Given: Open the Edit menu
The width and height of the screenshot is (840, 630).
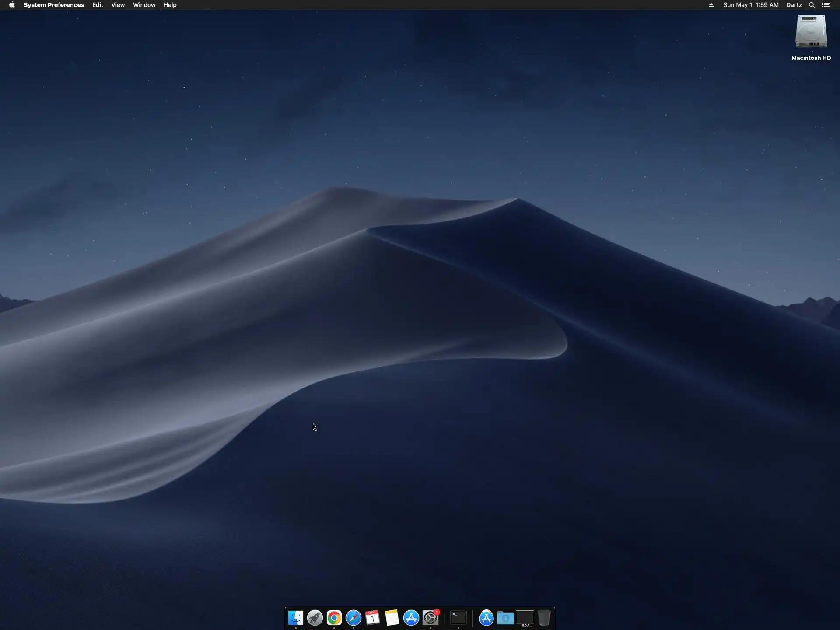Looking at the screenshot, I should coord(98,5).
